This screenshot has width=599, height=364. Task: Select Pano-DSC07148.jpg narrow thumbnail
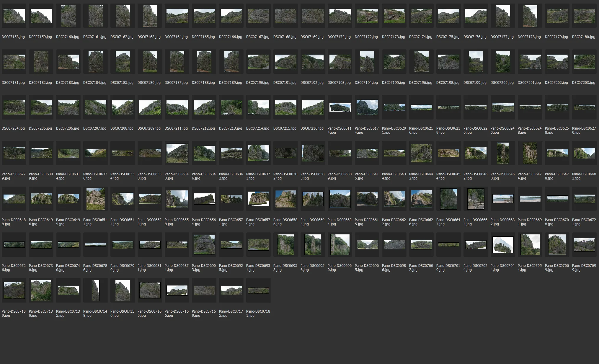(x=95, y=290)
